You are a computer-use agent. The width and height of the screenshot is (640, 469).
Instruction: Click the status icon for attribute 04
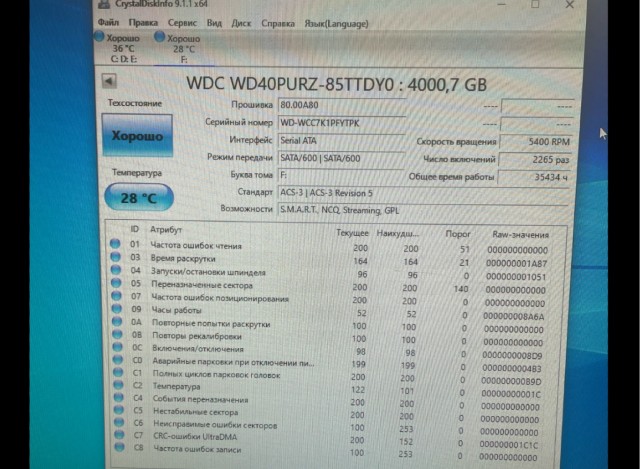[116, 270]
